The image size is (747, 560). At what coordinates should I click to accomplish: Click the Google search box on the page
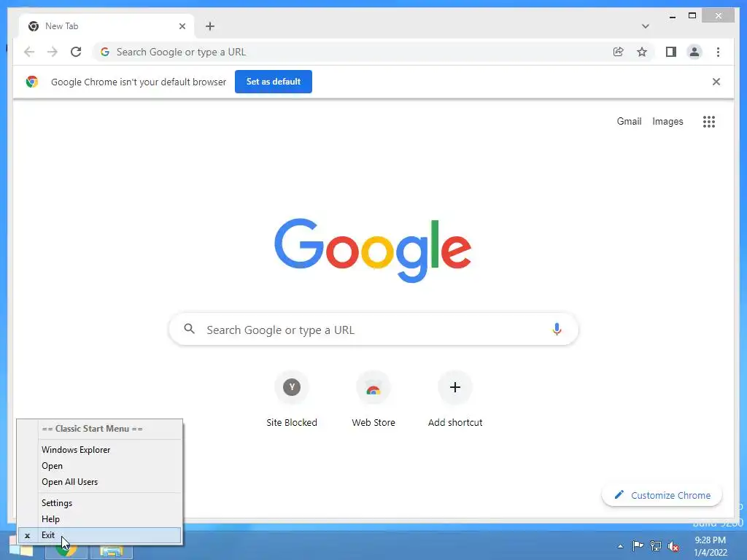click(x=373, y=329)
